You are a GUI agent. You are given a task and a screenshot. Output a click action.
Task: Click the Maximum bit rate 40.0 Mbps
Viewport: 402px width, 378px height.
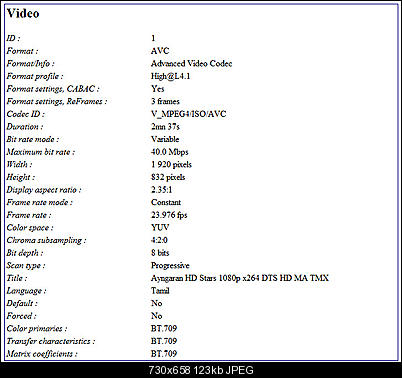coord(169,152)
